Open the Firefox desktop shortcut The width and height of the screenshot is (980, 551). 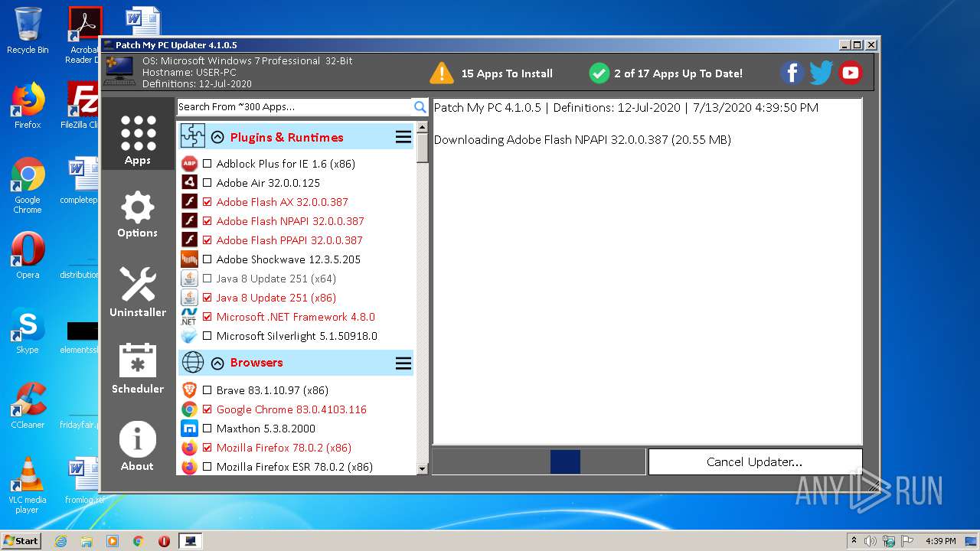28,106
